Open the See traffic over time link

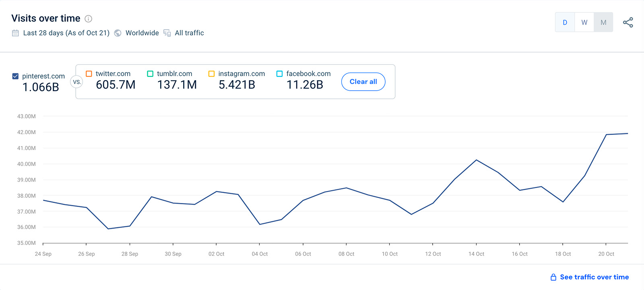(x=594, y=277)
